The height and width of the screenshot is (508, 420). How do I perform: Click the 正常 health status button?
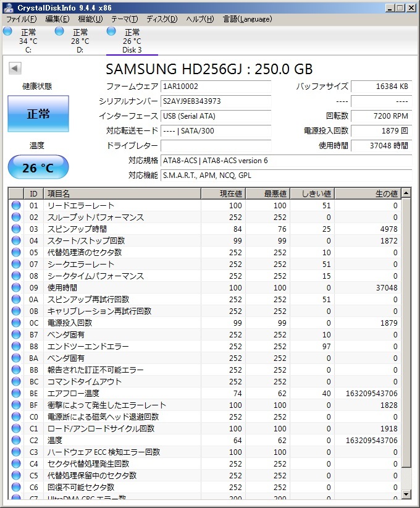38,114
